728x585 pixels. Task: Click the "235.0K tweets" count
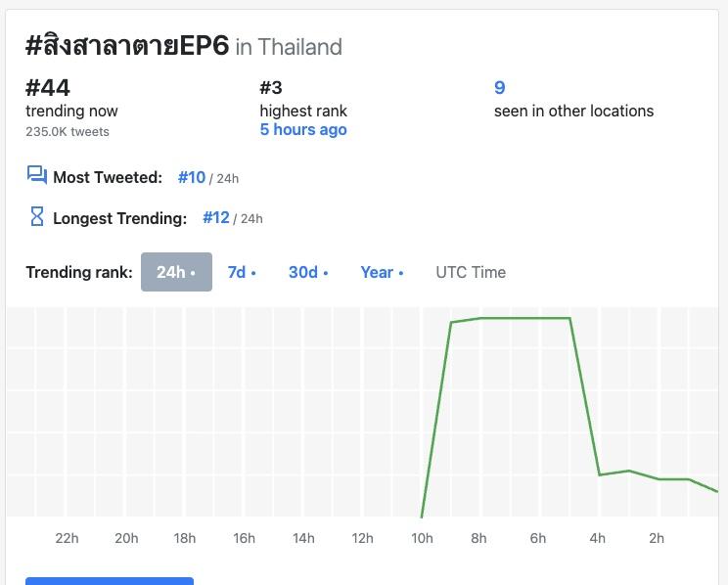(68, 132)
